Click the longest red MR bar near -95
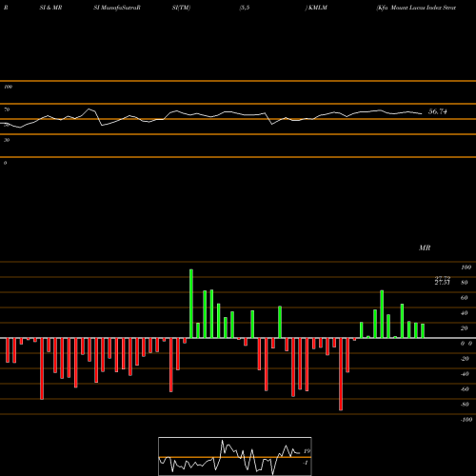The width and height of the screenshot is (476, 476). (341, 374)
